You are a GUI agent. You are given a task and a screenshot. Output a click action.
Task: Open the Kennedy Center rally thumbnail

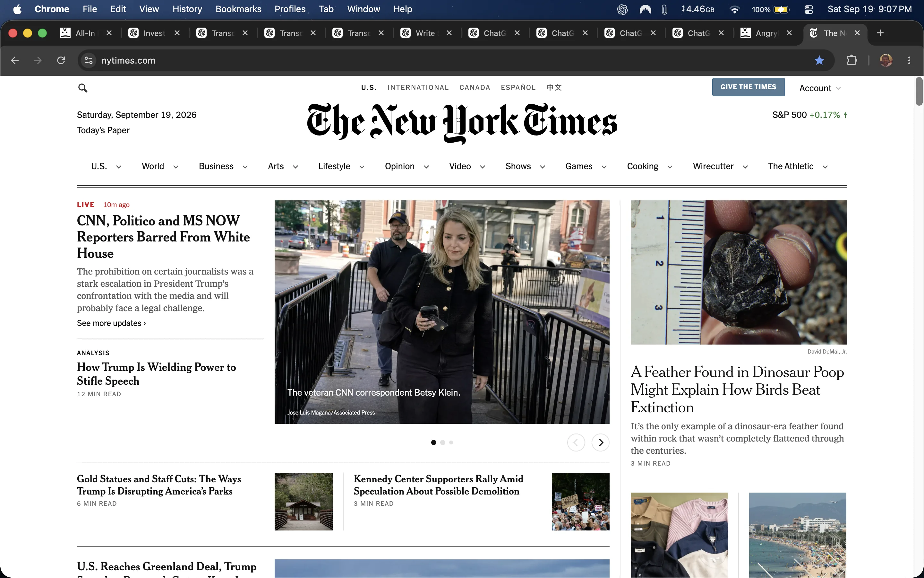580,502
